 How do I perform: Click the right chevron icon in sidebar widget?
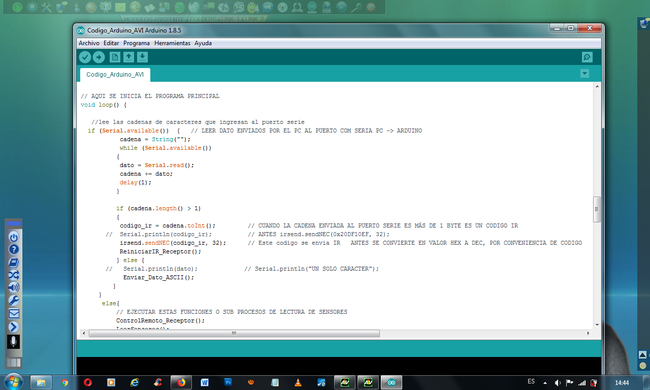[14, 327]
